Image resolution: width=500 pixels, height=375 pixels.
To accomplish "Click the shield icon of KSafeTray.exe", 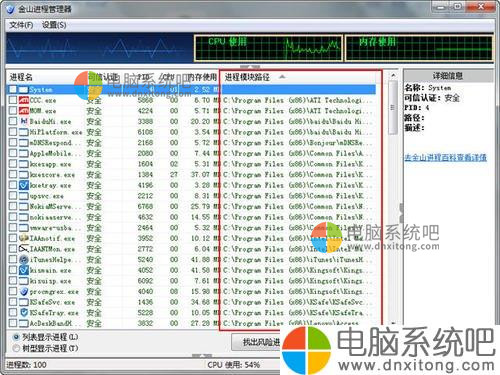I will tap(24, 313).
